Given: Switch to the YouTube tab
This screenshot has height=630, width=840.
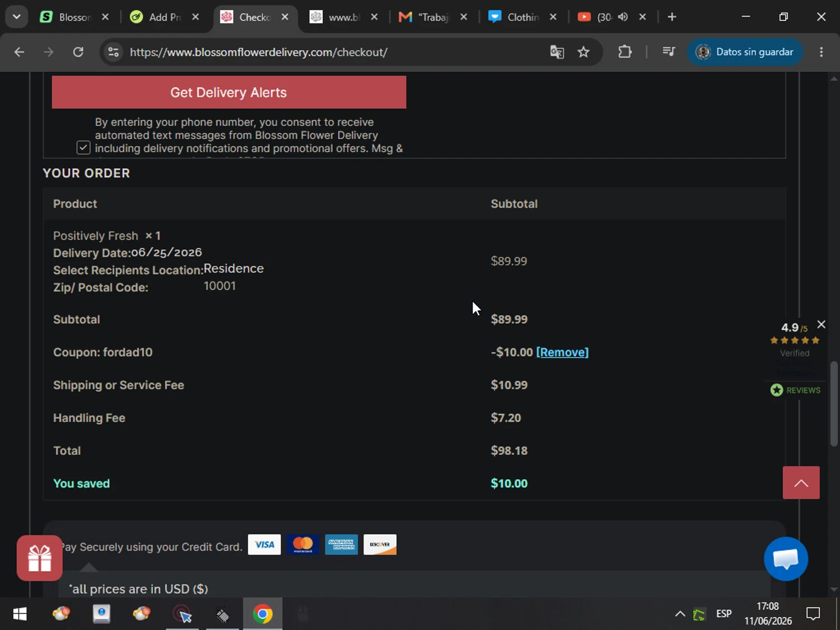Looking at the screenshot, I should 598,17.
